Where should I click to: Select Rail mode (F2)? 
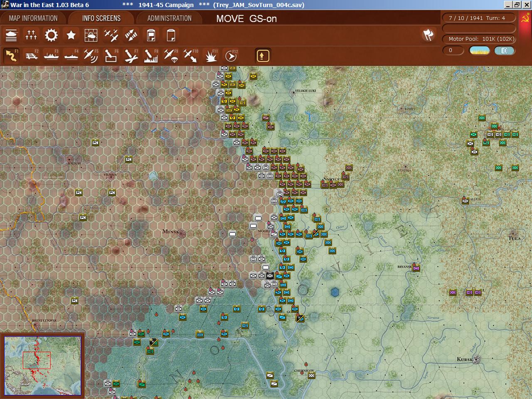[x=31, y=55]
